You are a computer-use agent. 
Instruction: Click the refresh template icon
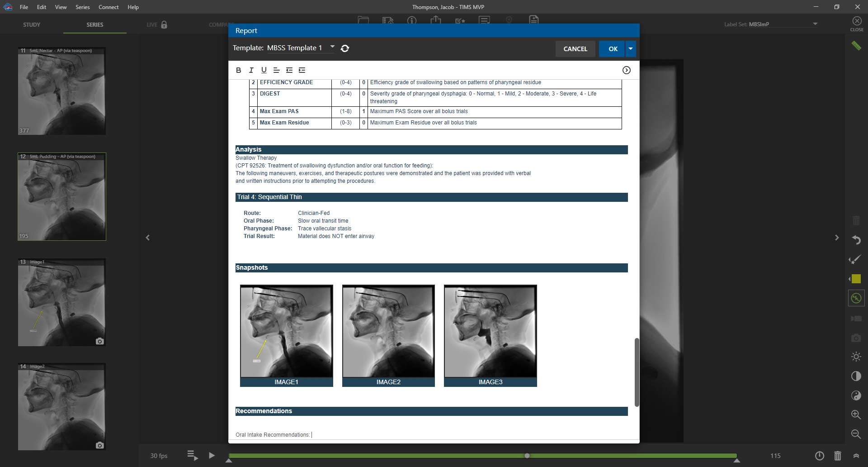pos(345,48)
